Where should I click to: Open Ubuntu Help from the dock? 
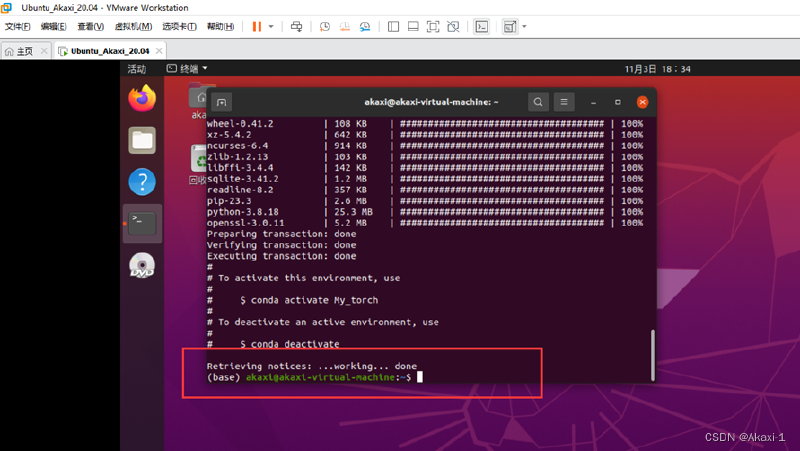[x=142, y=182]
